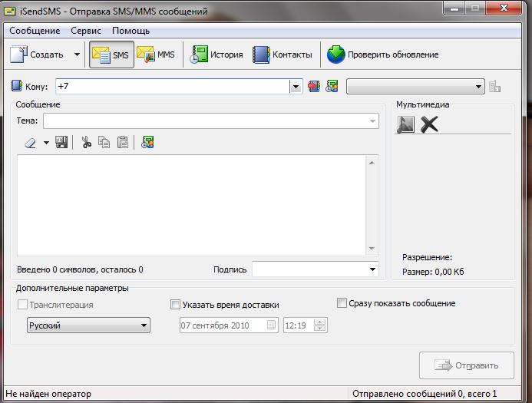Focus the Кому phone number field

[173, 87]
